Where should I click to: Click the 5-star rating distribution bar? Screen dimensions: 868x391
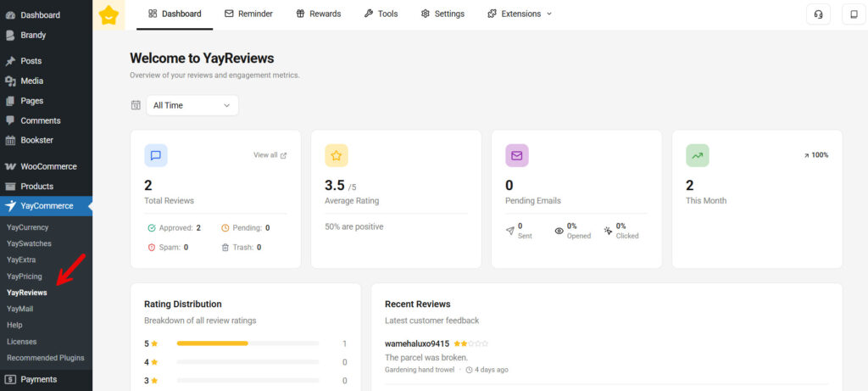tap(248, 344)
